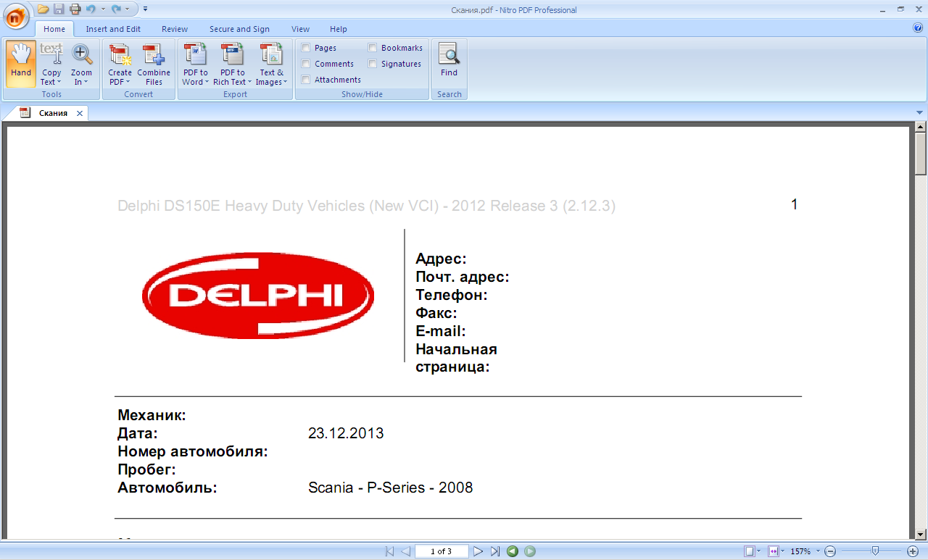
Task: Switch to the Review ribbon tab
Action: coord(175,29)
